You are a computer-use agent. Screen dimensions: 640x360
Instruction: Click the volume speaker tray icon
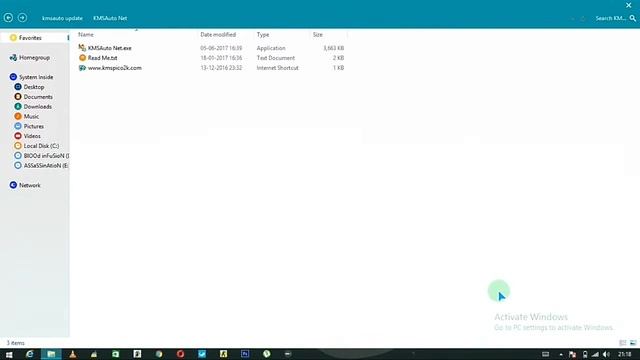click(x=606, y=354)
